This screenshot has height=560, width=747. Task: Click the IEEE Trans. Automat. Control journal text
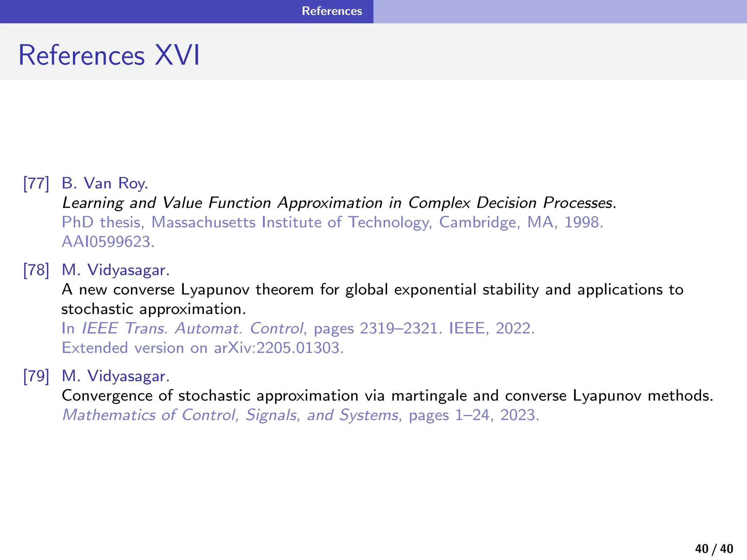[x=192, y=328]
